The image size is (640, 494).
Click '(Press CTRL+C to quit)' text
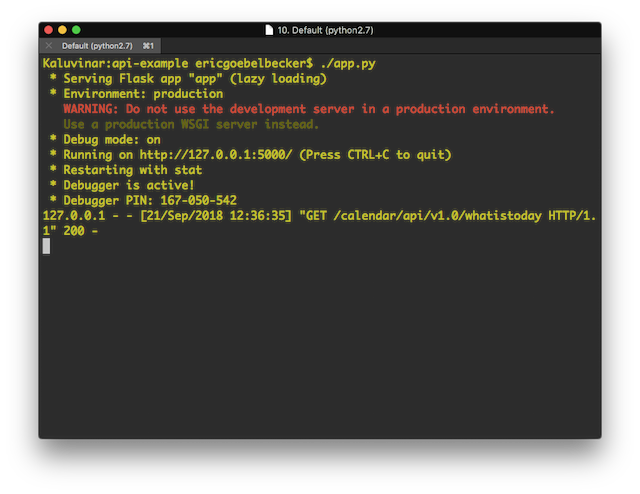tap(376, 155)
